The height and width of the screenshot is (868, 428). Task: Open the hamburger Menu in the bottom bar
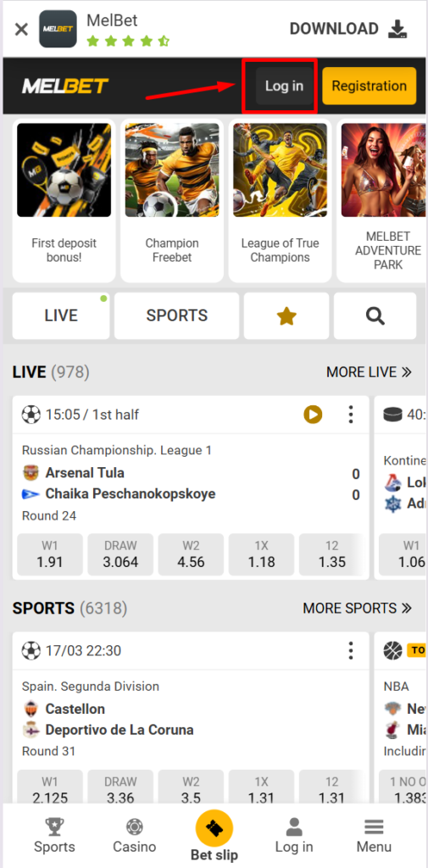pos(374,835)
